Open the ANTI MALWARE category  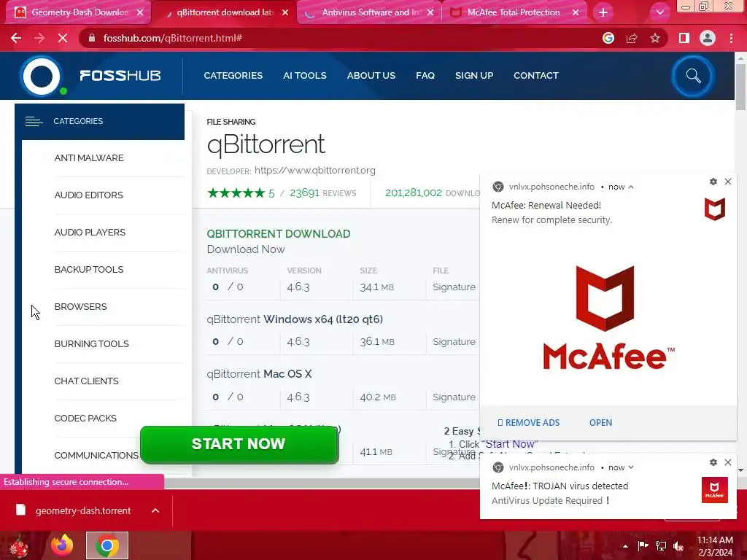coord(88,158)
